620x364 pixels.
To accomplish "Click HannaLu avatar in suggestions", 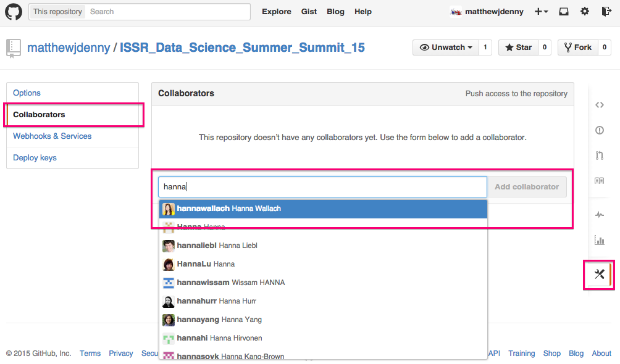I will pos(169,265).
